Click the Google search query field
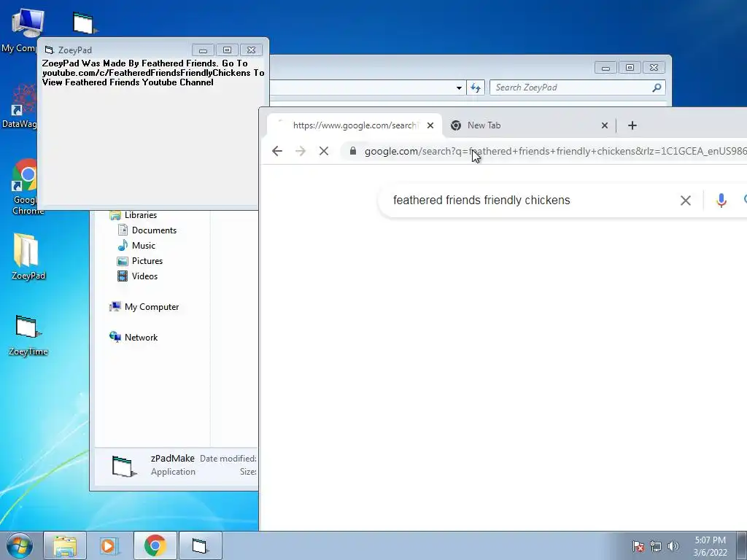The image size is (747, 560). pos(481,201)
